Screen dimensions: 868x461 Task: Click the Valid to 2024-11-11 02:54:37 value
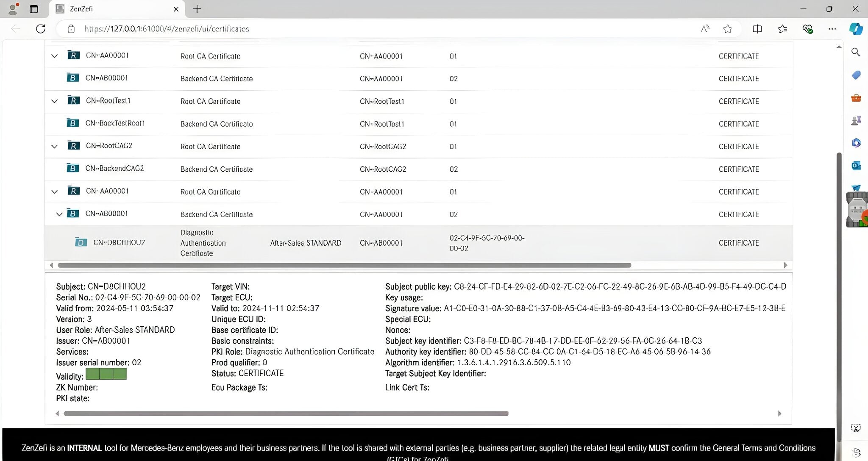tap(281, 308)
